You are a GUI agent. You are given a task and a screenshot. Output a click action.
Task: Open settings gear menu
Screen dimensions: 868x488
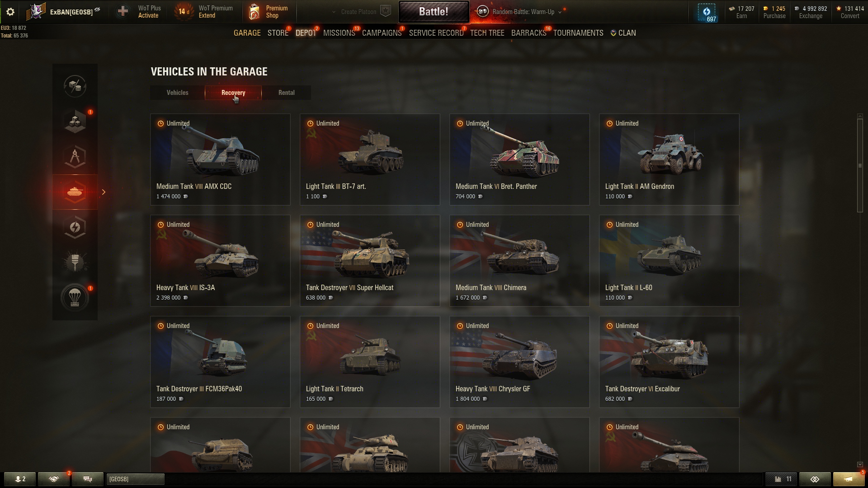(x=10, y=12)
